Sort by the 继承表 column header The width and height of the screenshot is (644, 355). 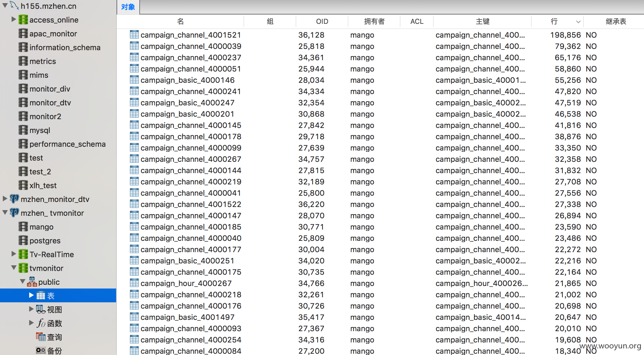pyautogui.click(x=616, y=21)
